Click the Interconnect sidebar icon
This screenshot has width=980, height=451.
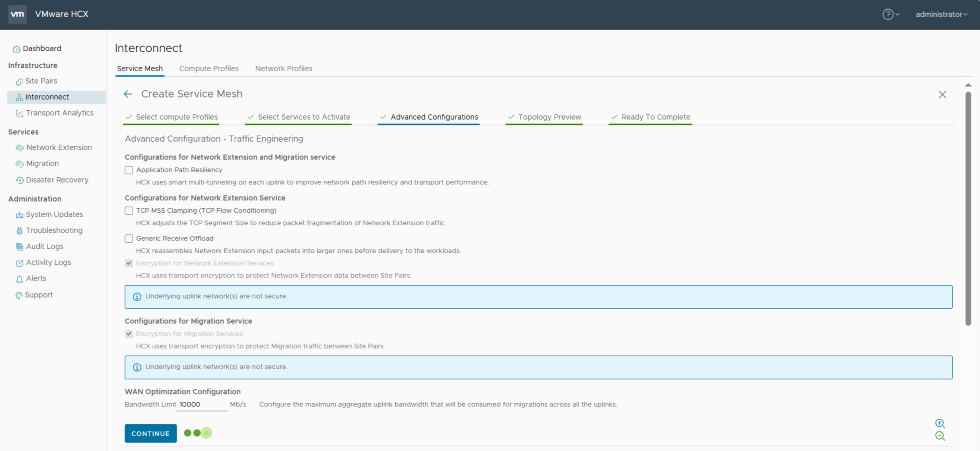(19, 97)
